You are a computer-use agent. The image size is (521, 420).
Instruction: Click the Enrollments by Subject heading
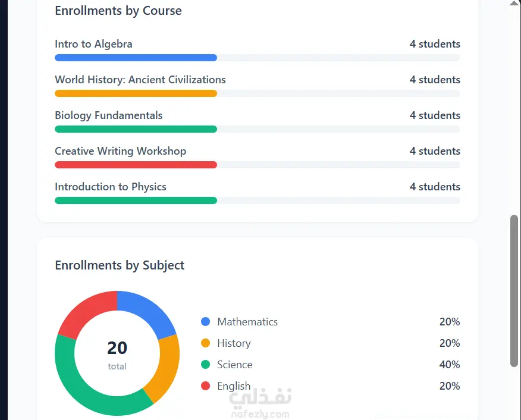[120, 265]
